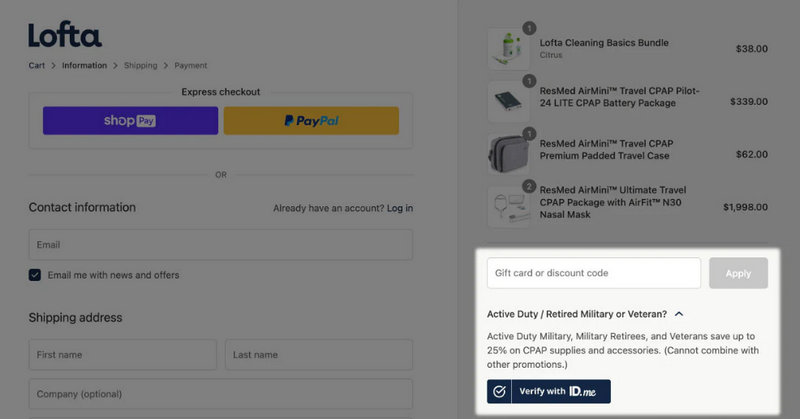The width and height of the screenshot is (800, 419).
Task: Click the Lofta logo
Action: 65,36
